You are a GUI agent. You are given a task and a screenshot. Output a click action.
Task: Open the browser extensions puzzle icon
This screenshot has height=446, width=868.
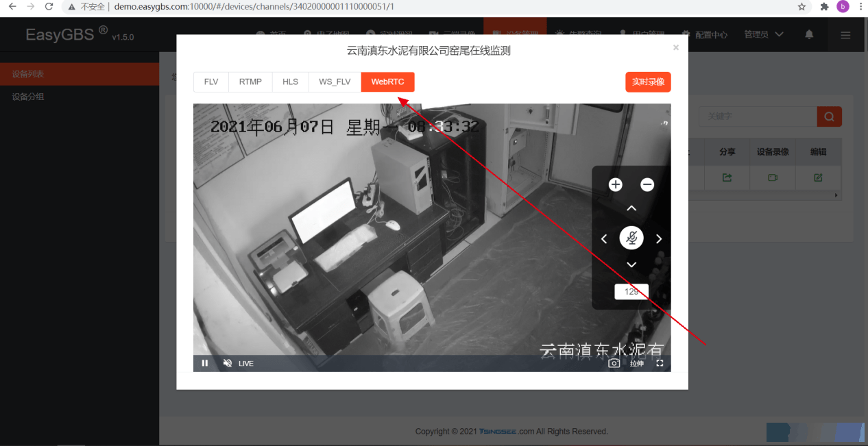coord(825,6)
